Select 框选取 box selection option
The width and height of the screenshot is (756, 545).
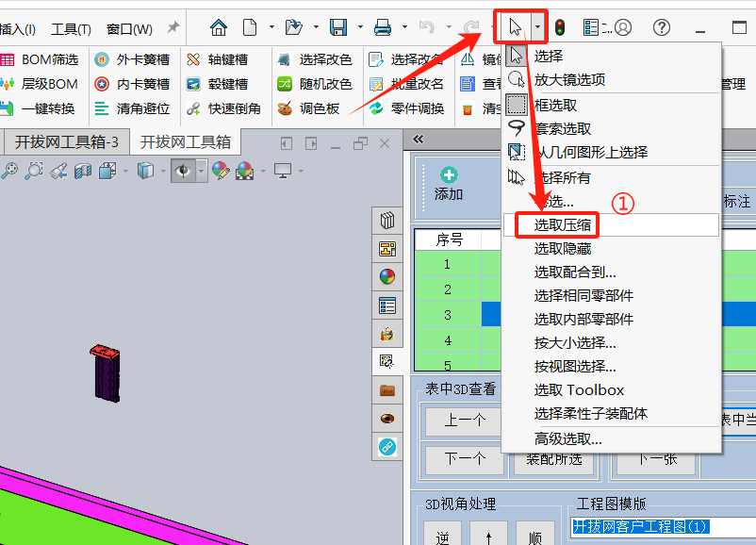[x=612, y=105]
